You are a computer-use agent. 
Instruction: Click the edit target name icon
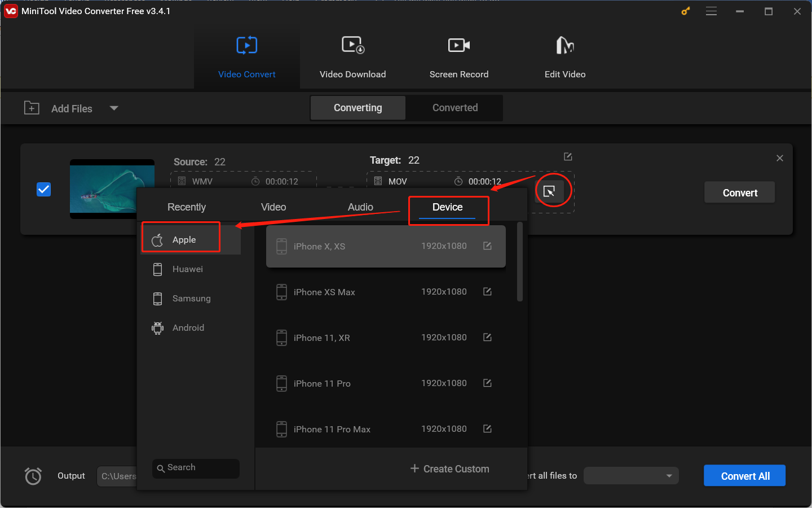click(x=568, y=156)
